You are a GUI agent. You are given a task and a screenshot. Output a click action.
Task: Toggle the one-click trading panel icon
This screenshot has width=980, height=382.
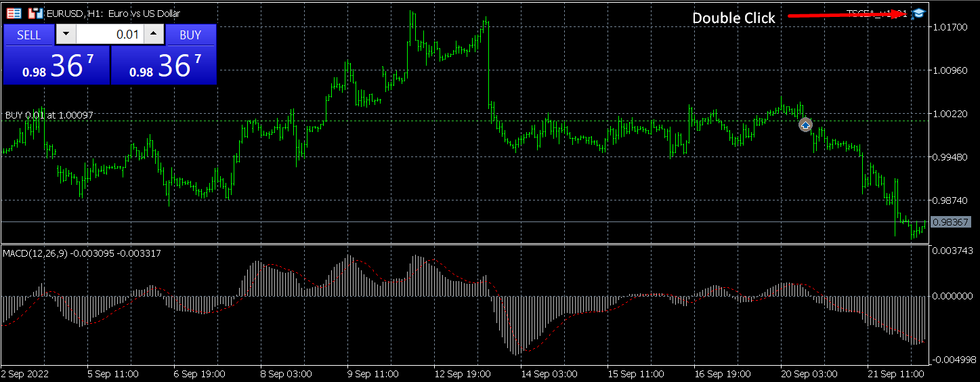14,13
